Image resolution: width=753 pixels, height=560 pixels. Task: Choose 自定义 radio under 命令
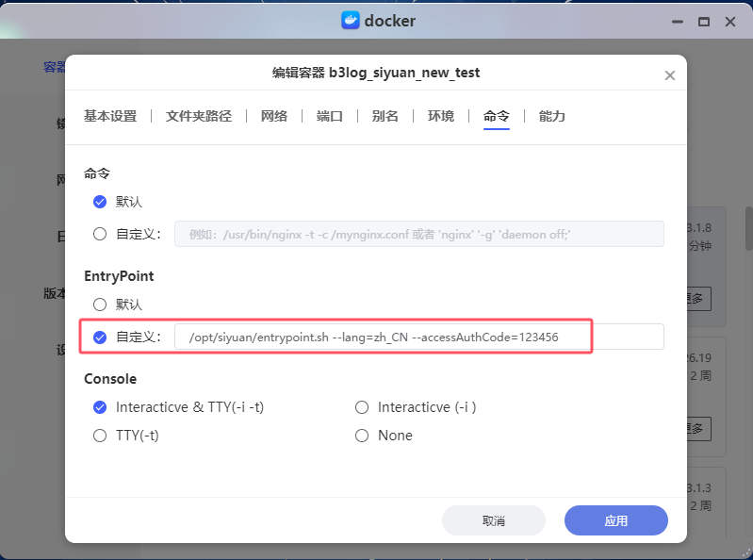(x=100, y=234)
